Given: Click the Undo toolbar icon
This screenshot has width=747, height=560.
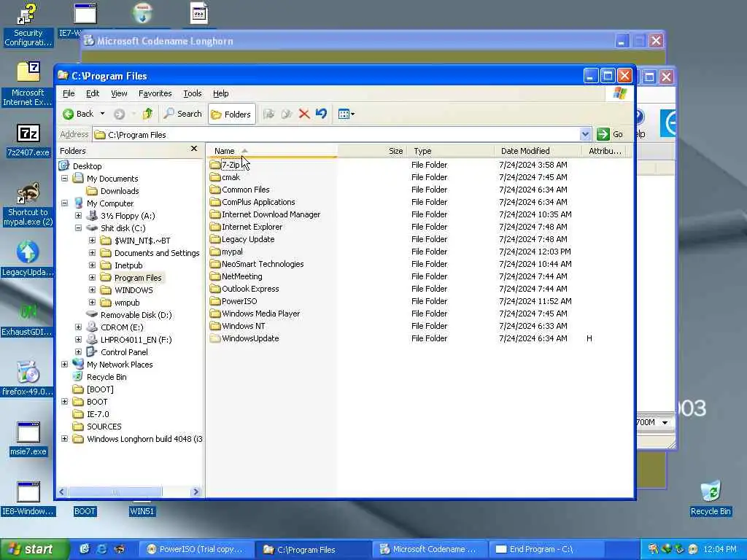Looking at the screenshot, I should tap(322, 114).
